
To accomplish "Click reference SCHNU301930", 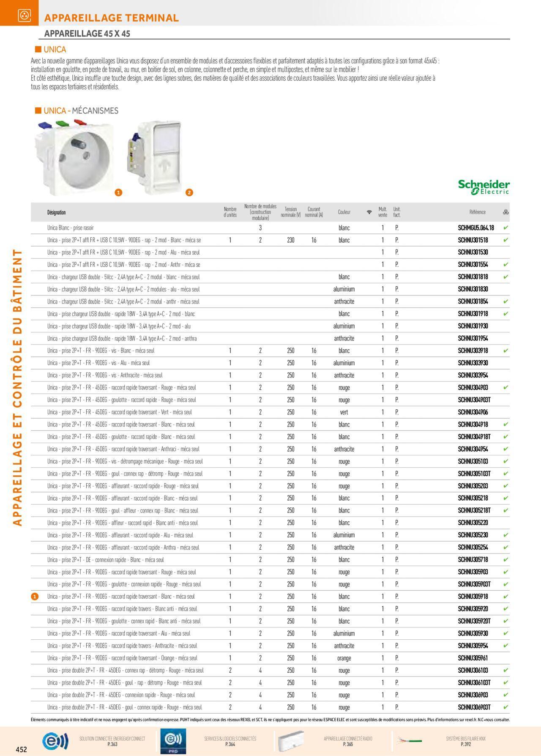I will [x=473, y=326].
